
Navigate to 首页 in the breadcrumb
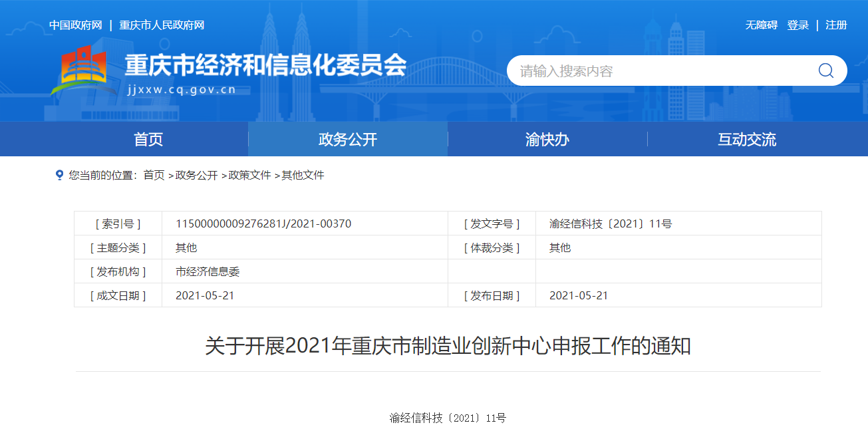click(x=154, y=176)
